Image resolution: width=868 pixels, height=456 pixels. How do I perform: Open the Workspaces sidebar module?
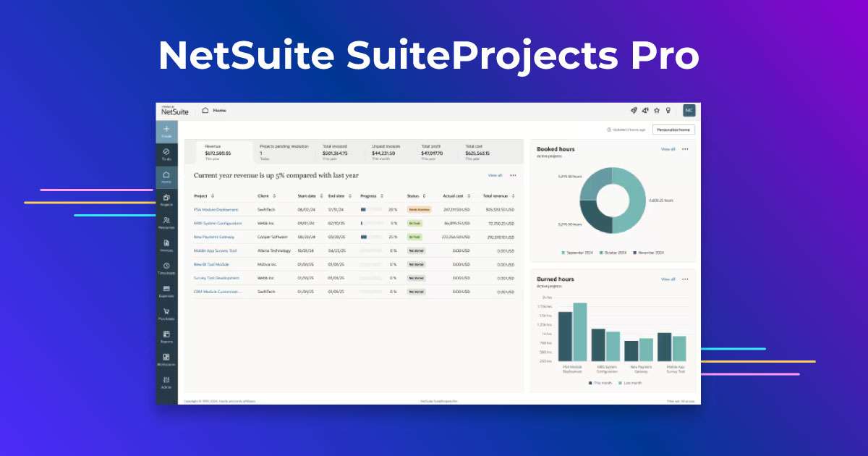click(166, 360)
